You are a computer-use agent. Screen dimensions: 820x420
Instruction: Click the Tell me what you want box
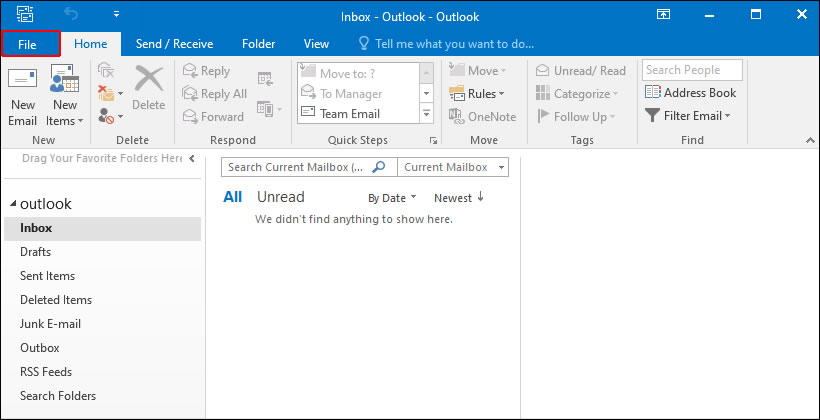point(452,44)
